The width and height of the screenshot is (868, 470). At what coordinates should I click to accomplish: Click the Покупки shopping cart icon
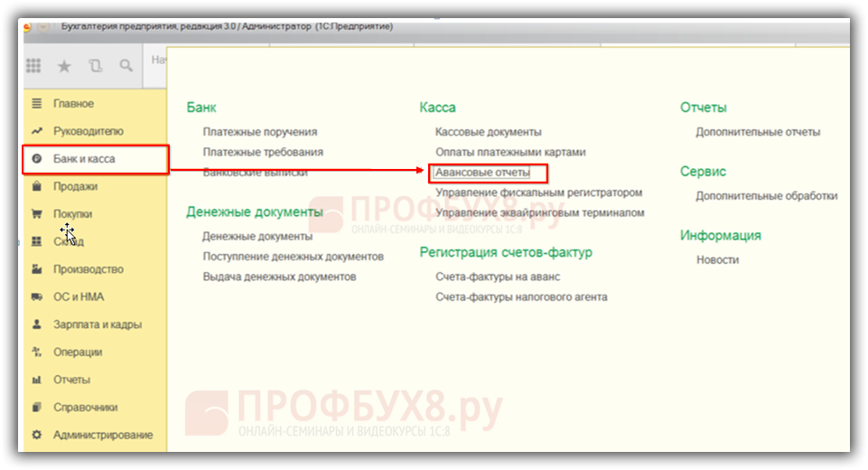tap(37, 214)
